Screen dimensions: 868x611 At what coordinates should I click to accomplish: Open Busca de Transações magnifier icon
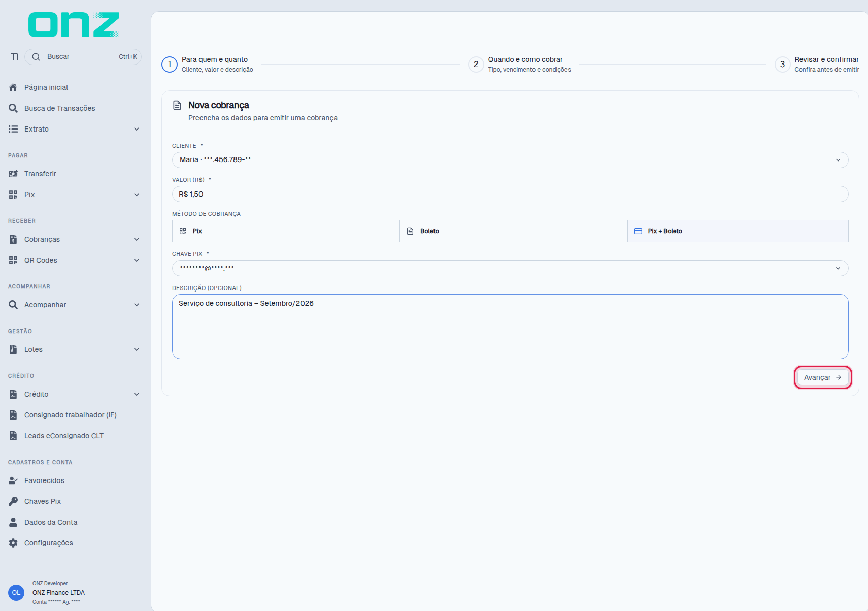[13, 108]
